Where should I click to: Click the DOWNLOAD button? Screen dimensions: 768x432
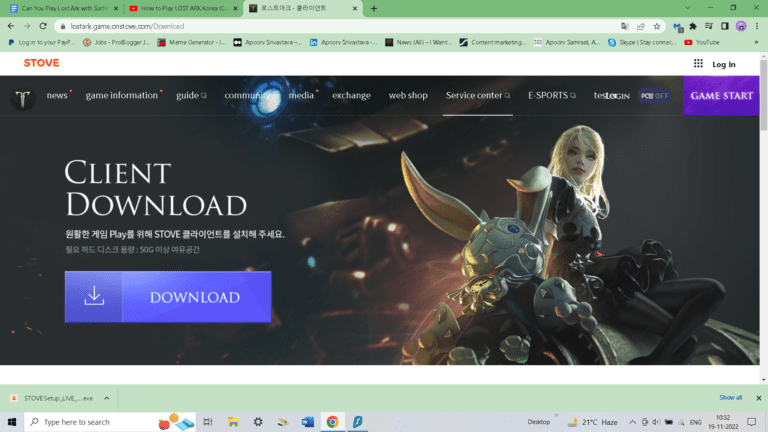pos(168,297)
